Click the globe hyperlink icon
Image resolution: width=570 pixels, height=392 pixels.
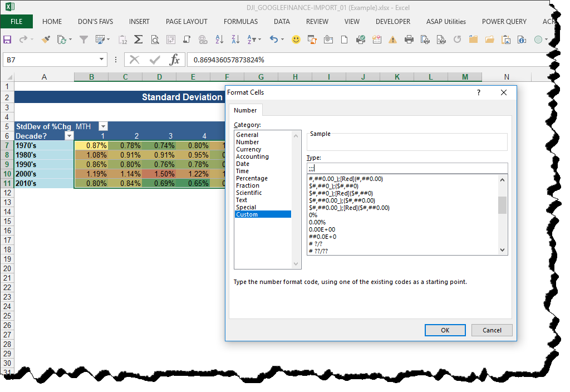[203, 40]
